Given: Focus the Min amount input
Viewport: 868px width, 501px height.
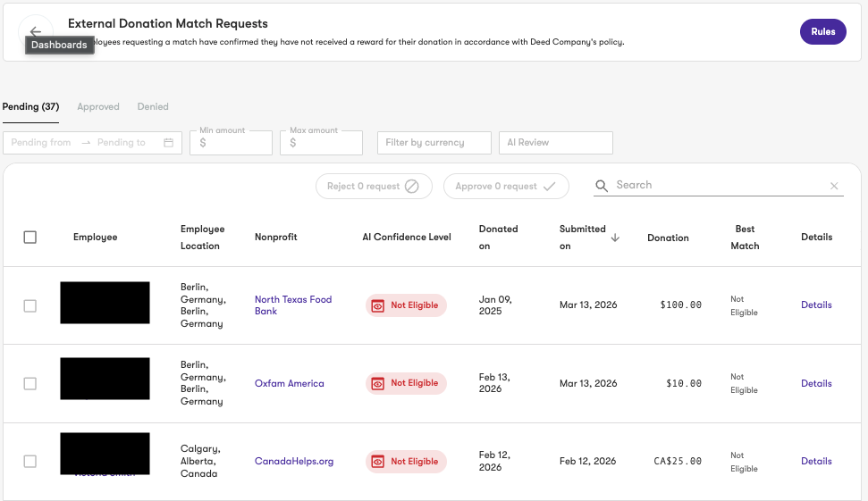Looking at the screenshot, I should click(231, 143).
